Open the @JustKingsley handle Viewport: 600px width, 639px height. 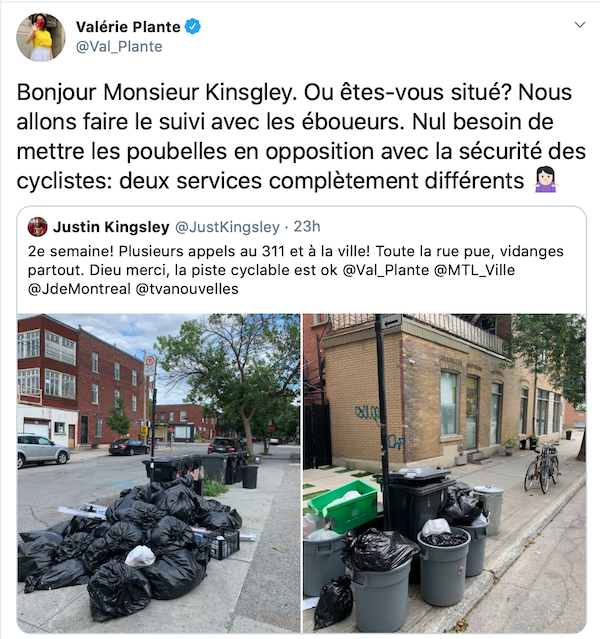227,227
